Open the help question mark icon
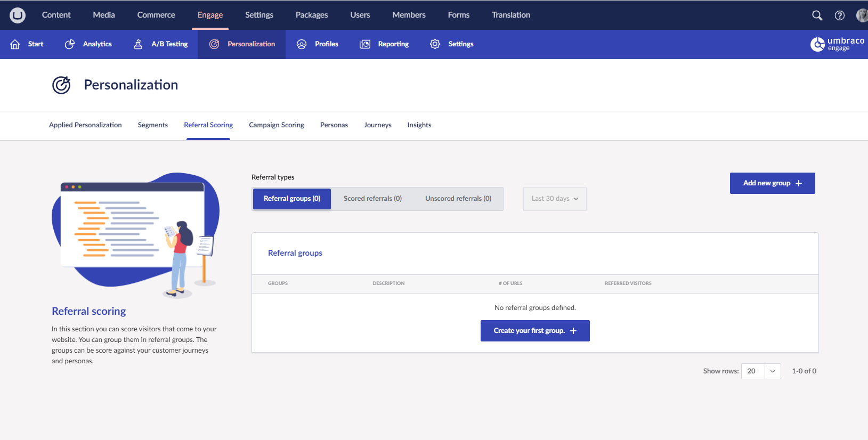 pyautogui.click(x=840, y=15)
